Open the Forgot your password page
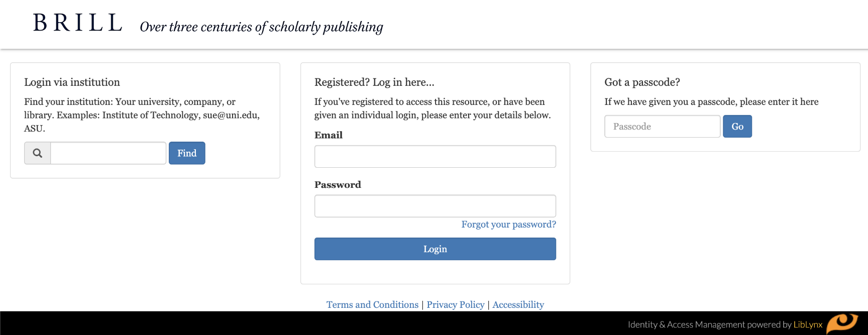868x335 pixels. 508,225
